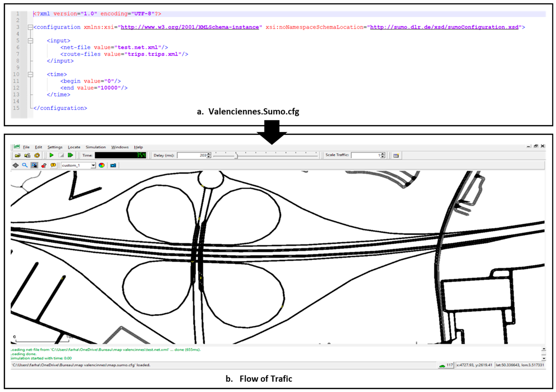Open the Locate menu
The width and height of the screenshot is (556, 392).
tap(74, 147)
